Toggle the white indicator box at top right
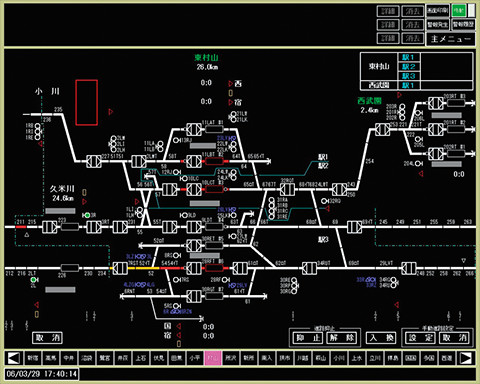Screen dimensions: 480x384 tap(471, 11)
